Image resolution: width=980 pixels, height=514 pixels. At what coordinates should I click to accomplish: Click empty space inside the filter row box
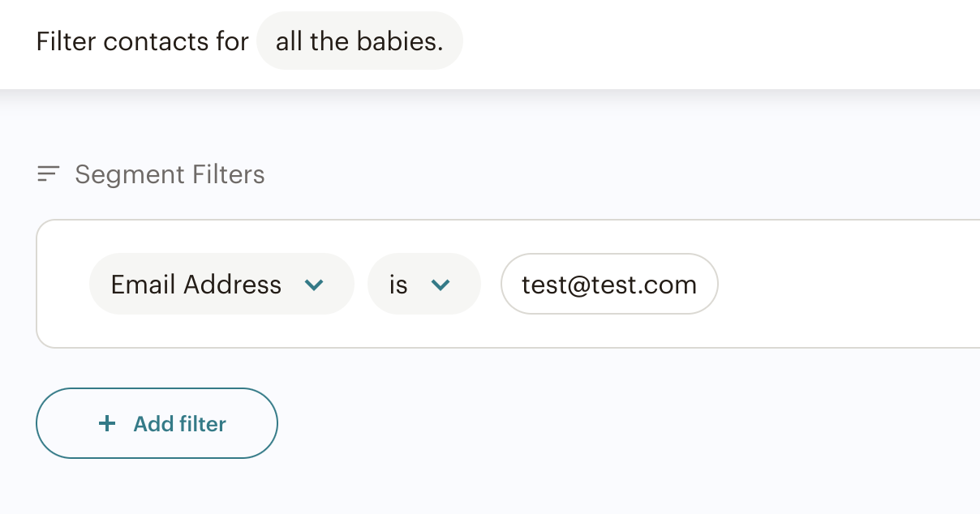pos(844,284)
